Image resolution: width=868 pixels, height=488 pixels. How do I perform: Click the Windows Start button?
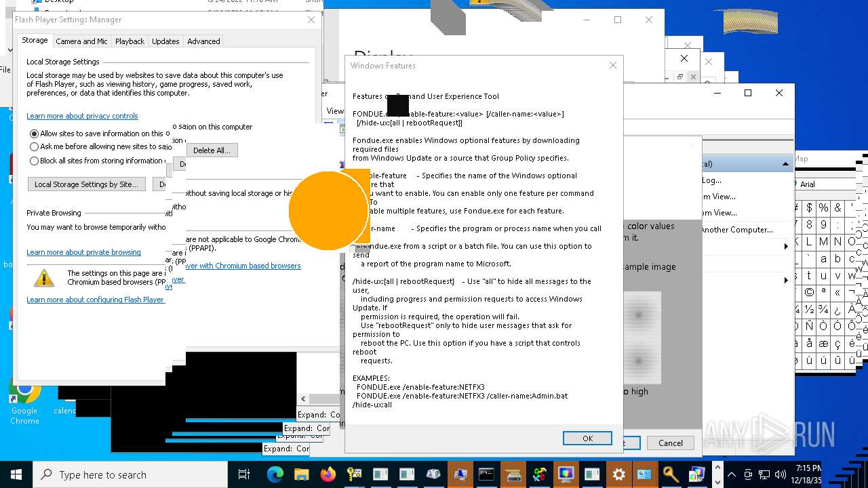(16, 474)
